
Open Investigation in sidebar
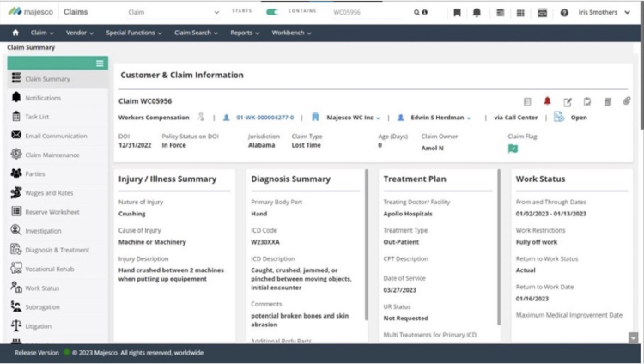58,231
